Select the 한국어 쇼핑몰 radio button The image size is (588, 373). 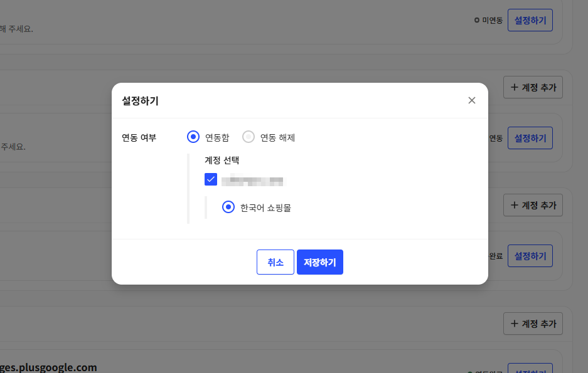coord(228,208)
